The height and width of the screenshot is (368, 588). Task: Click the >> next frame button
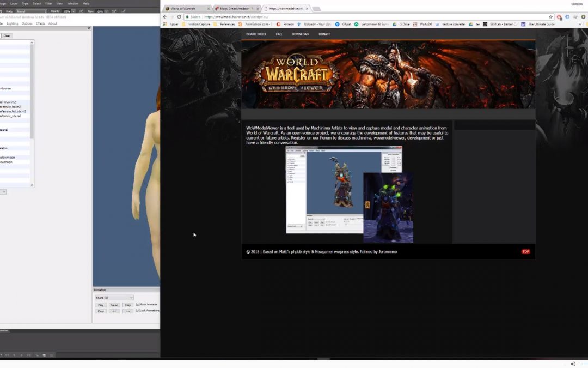[127, 311]
